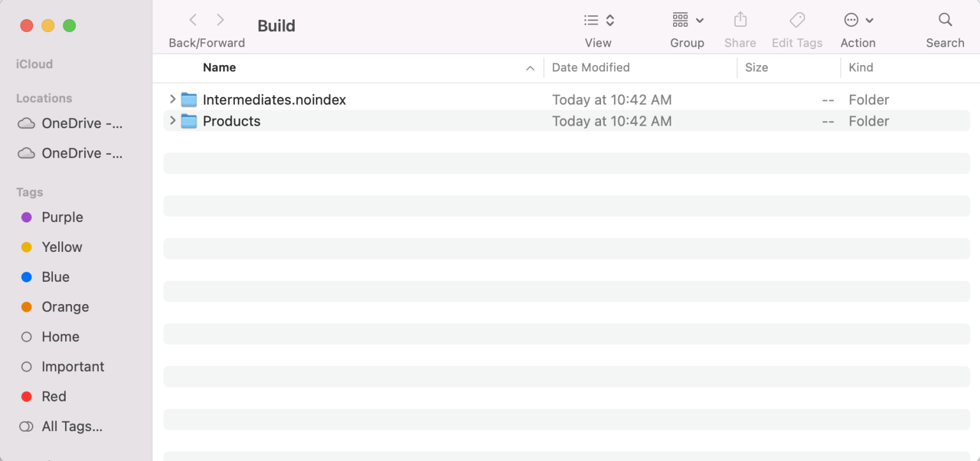
Task: Click the Kind column header
Action: click(861, 68)
